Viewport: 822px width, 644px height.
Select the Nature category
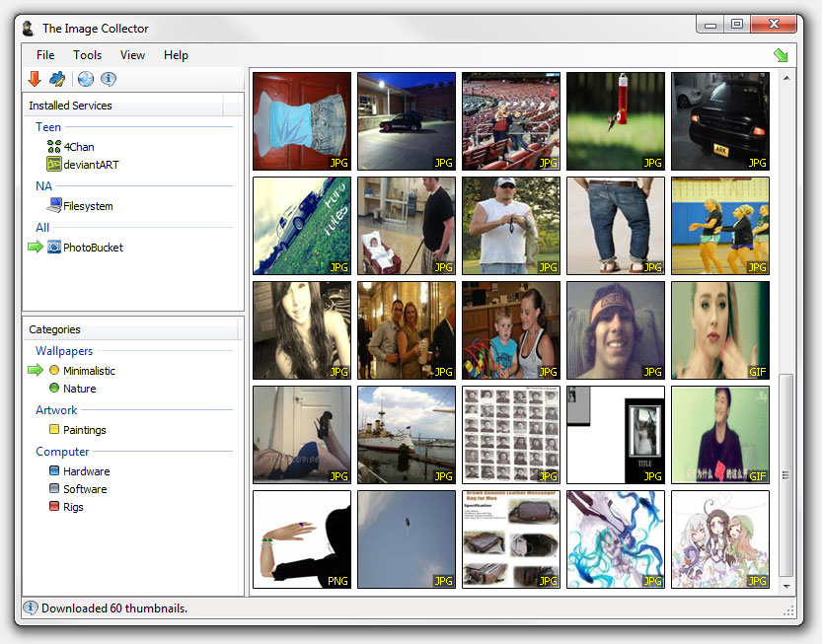pos(79,389)
